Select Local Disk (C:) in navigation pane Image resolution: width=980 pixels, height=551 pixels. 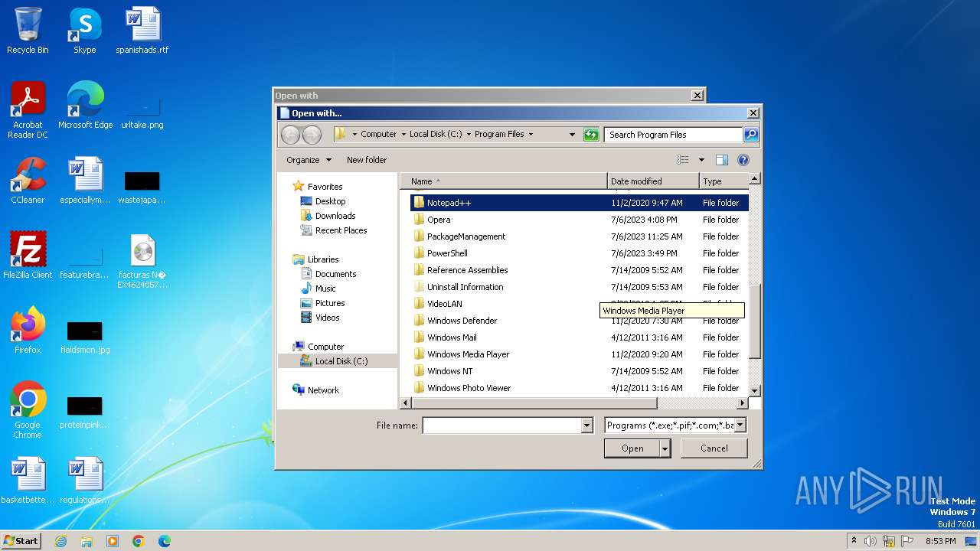[x=341, y=361]
